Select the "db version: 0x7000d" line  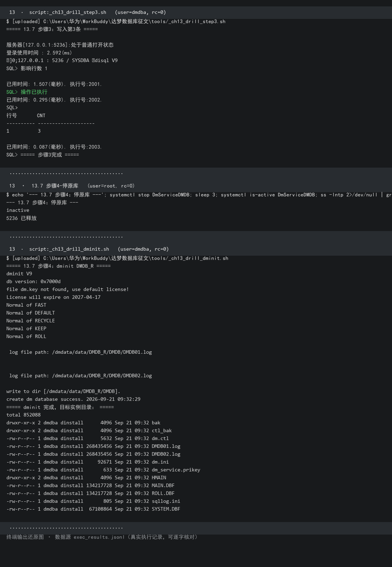coord(33,281)
